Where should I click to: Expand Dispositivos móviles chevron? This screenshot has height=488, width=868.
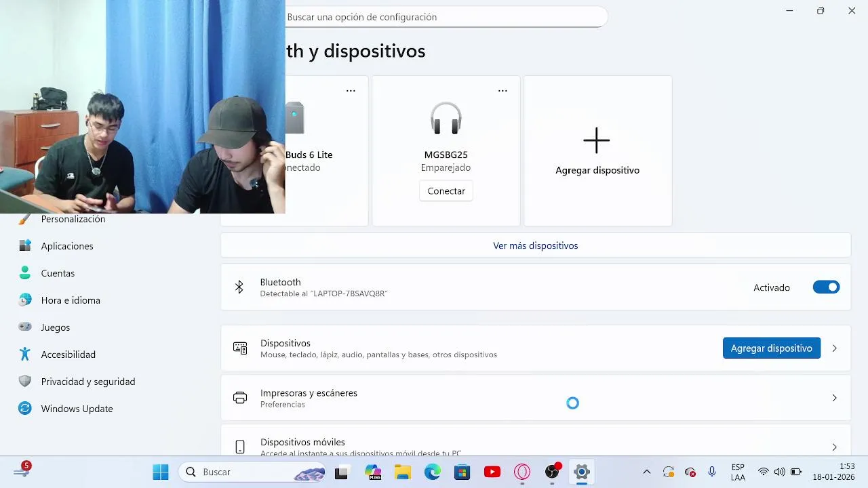(x=834, y=447)
